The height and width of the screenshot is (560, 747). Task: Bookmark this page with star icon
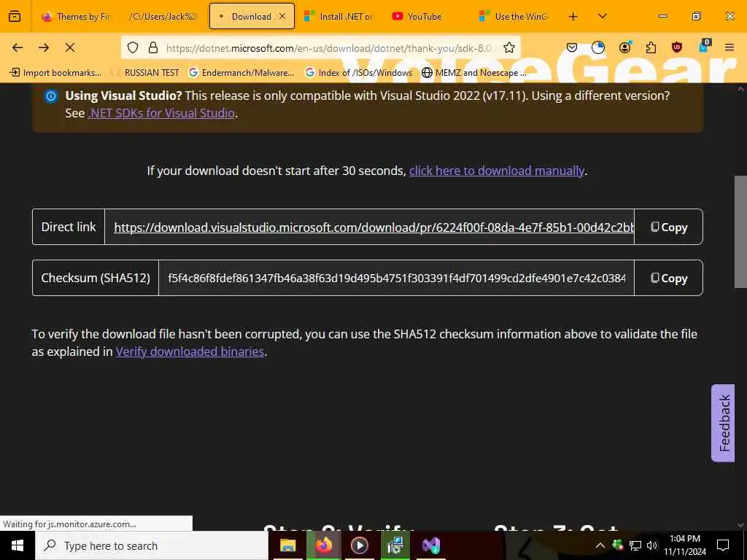[x=508, y=47]
